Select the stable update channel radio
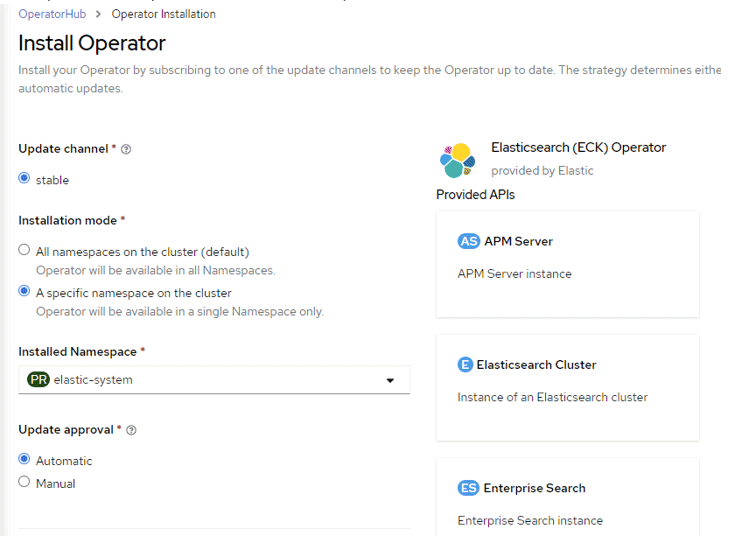 [x=25, y=179]
